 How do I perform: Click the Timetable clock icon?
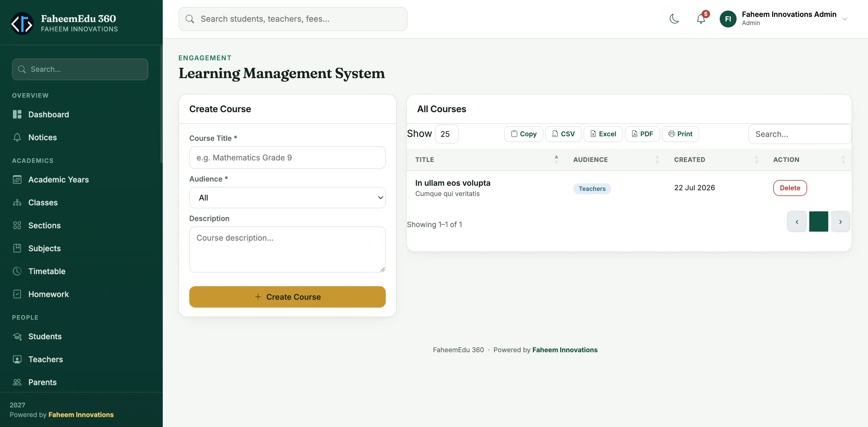pos(17,271)
